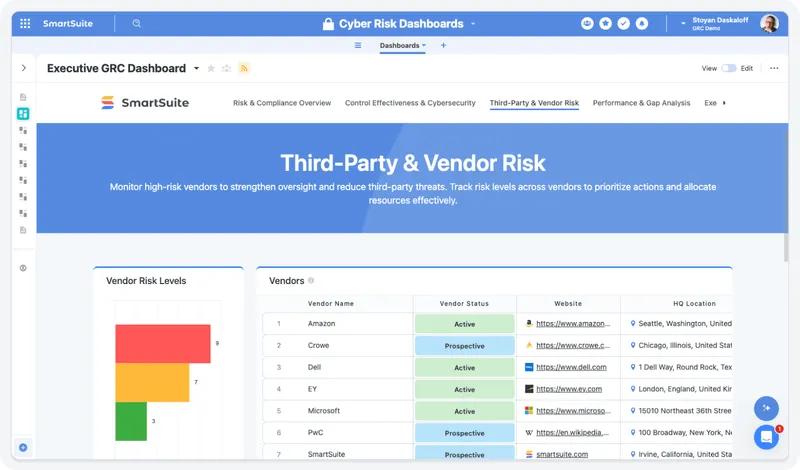Viewport: 800px width, 470px height.
Task: Open the dell.com website link
Action: pos(571,367)
